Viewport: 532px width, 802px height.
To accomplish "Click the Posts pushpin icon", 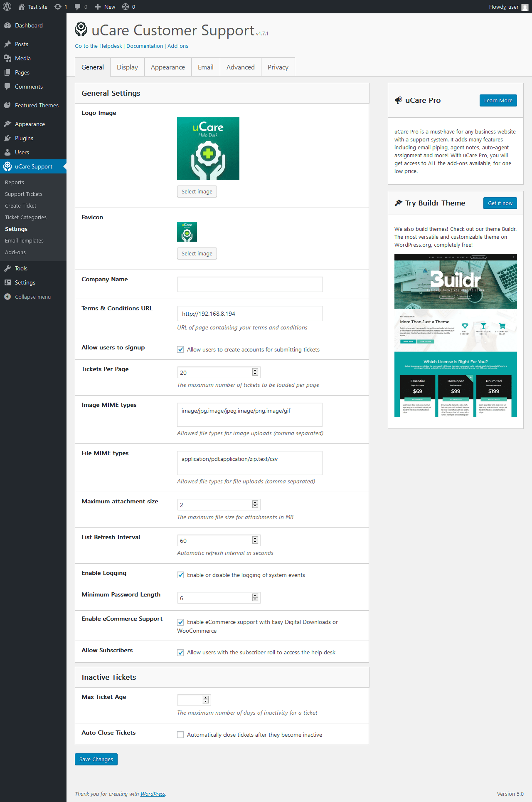I will pos(7,44).
